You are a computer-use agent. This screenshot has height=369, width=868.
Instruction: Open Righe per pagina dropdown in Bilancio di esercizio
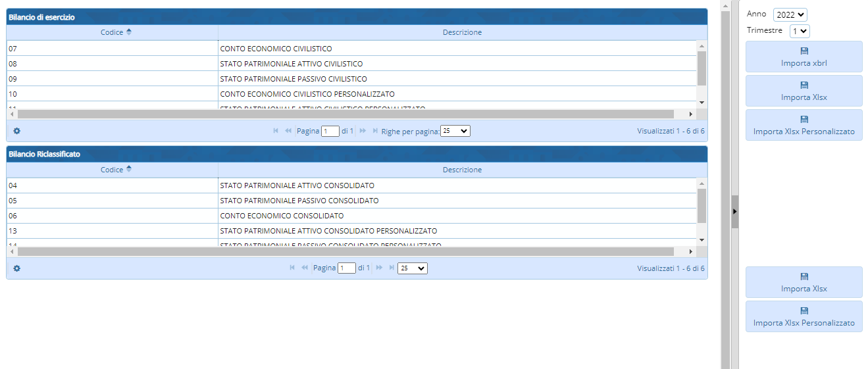pos(455,131)
